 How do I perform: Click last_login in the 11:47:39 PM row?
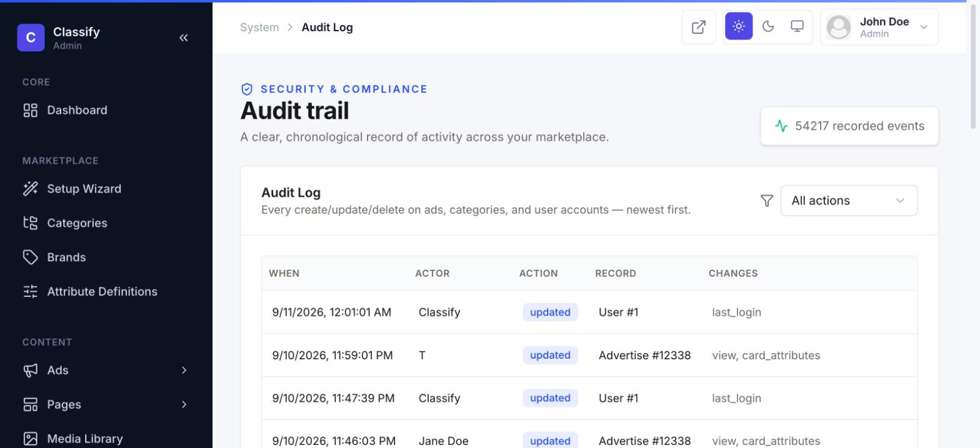pyautogui.click(x=737, y=399)
